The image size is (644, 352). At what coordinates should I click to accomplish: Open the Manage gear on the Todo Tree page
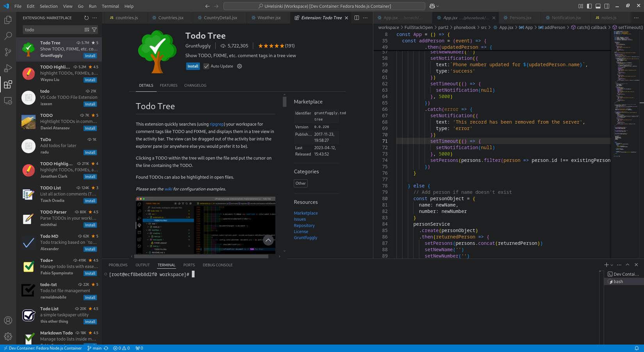(239, 66)
